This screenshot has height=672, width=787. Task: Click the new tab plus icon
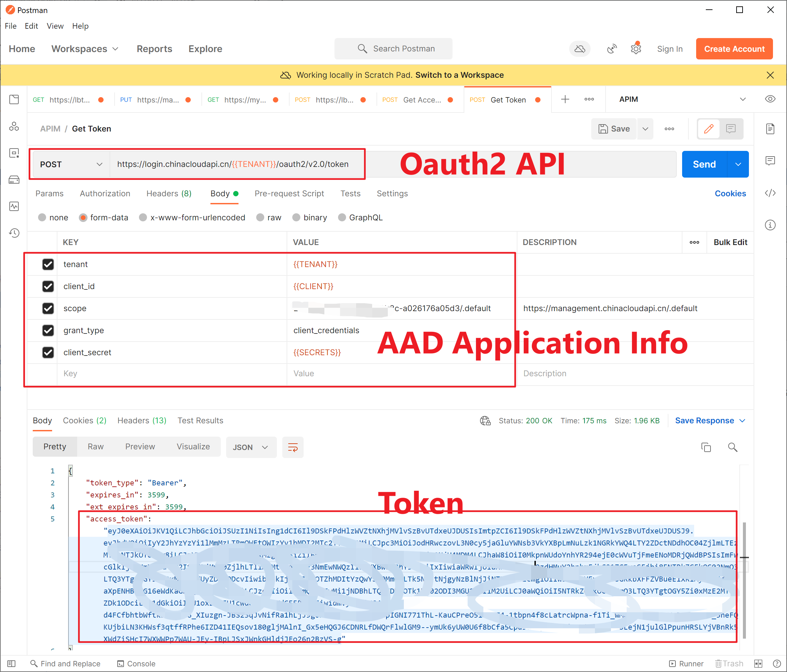(x=565, y=99)
